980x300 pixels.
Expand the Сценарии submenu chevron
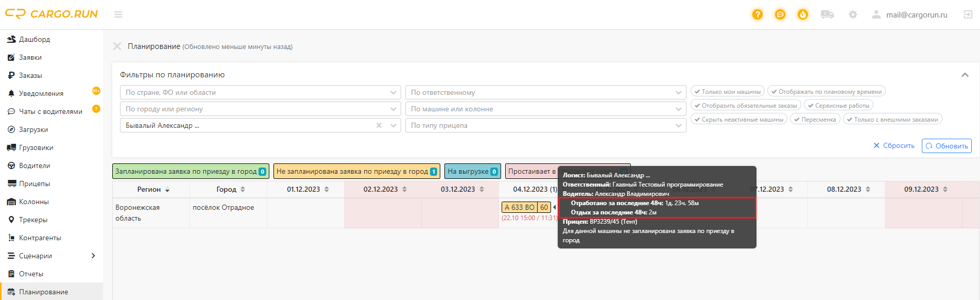click(93, 256)
